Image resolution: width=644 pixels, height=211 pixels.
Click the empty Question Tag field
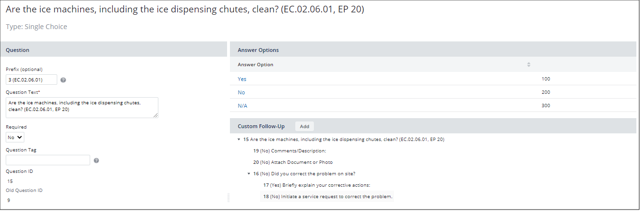click(48, 160)
